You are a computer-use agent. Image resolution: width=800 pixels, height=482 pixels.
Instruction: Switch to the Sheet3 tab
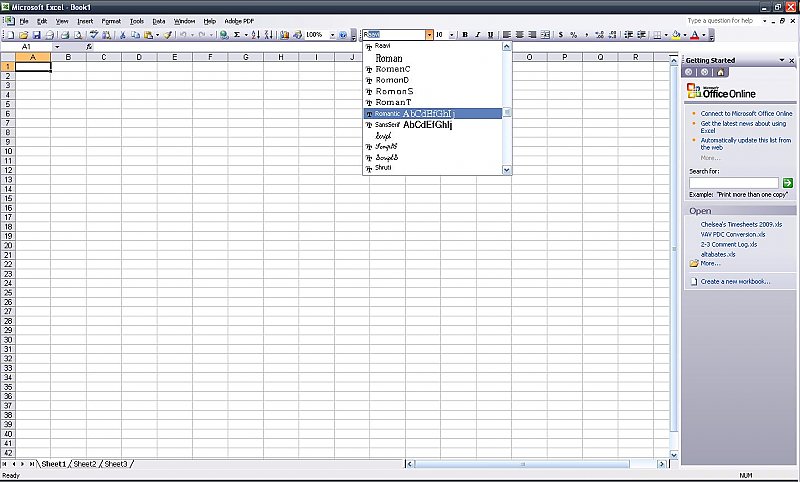[x=116, y=464]
